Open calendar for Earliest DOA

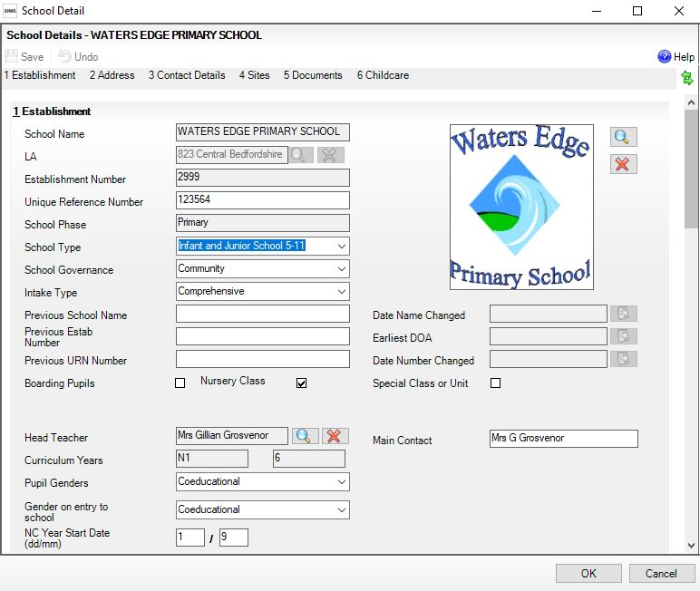[x=624, y=336]
